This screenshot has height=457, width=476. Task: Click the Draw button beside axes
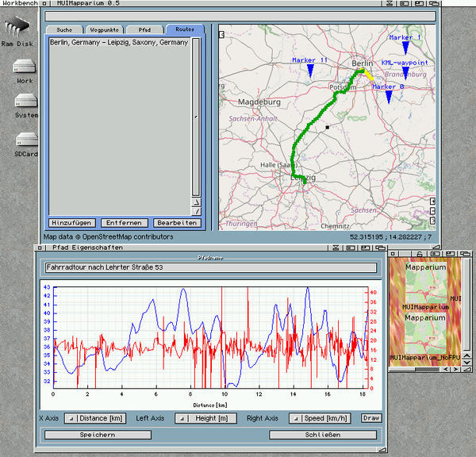371,418
